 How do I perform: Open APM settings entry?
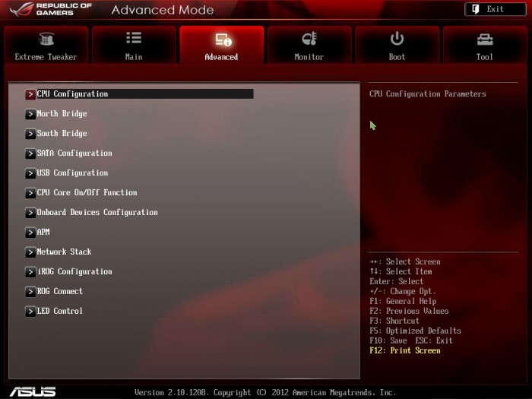43,232
